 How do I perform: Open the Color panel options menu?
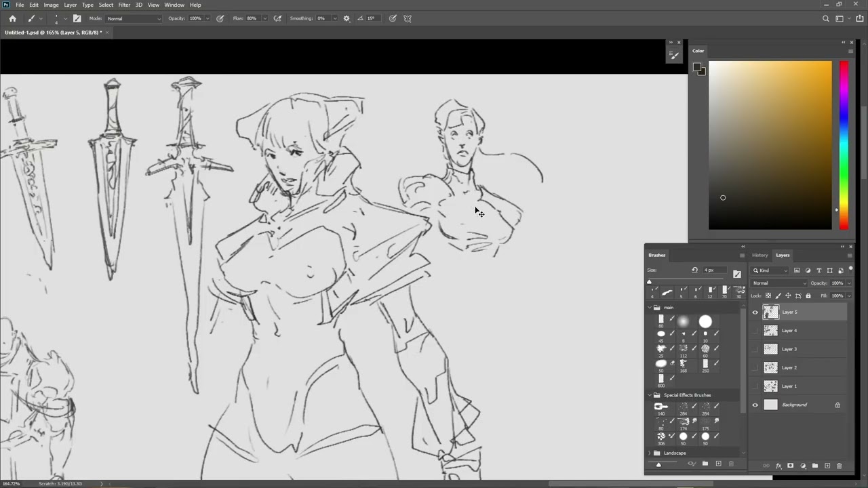(850, 51)
